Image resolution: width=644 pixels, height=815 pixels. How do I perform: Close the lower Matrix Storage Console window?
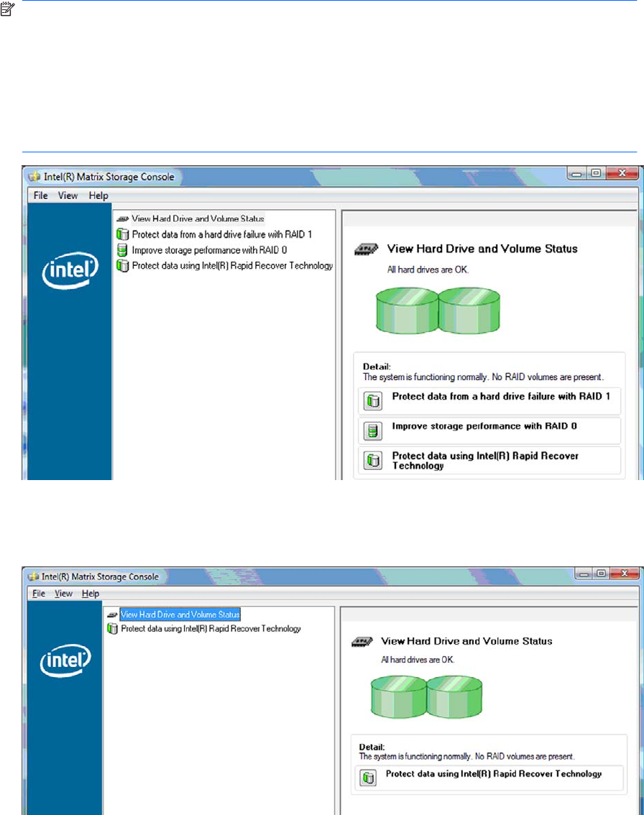coord(625,574)
